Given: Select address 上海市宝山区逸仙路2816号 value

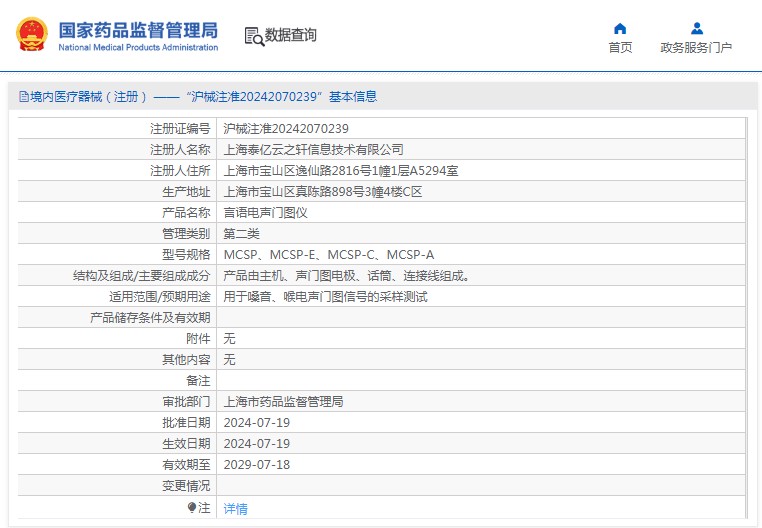Looking at the screenshot, I should click(x=340, y=171).
